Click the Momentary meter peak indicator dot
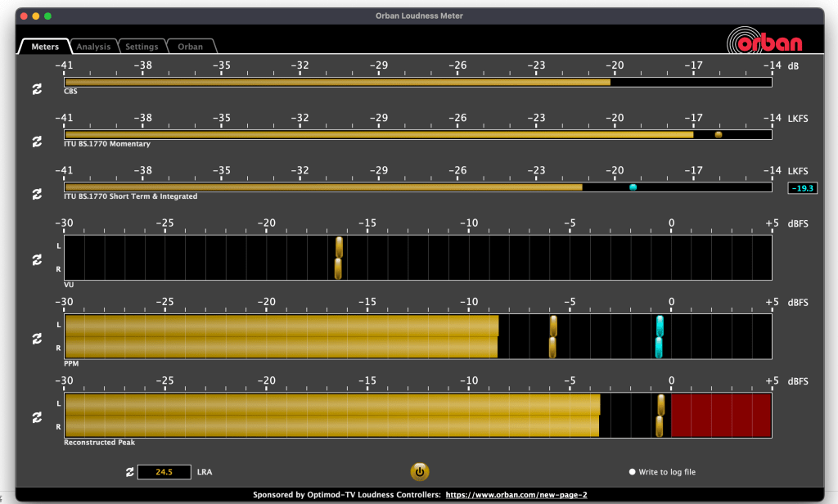The width and height of the screenshot is (838, 504). 719,135
